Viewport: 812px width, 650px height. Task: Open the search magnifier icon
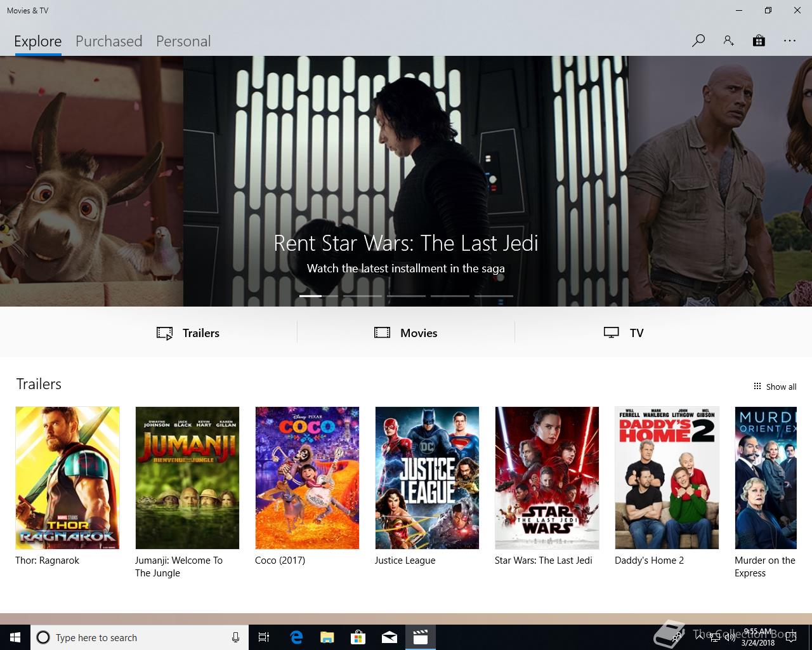tap(698, 41)
